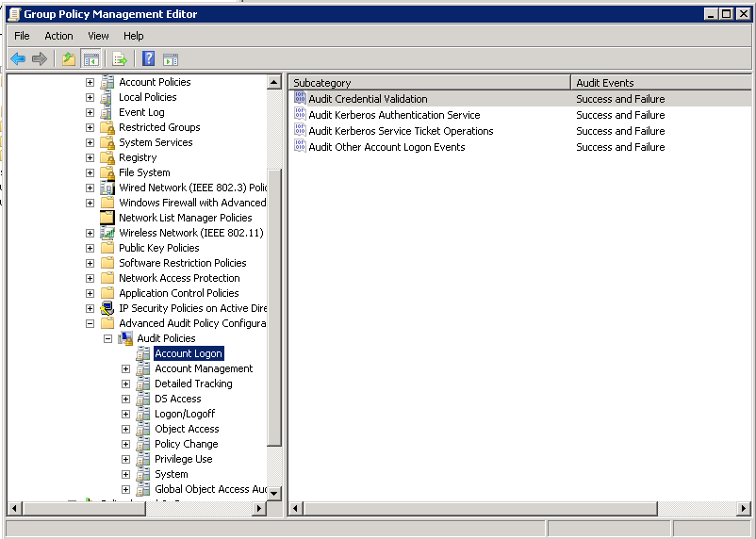This screenshot has width=756, height=539.
Task: Maximize the Group Policy Management Editor window
Action: [726, 14]
